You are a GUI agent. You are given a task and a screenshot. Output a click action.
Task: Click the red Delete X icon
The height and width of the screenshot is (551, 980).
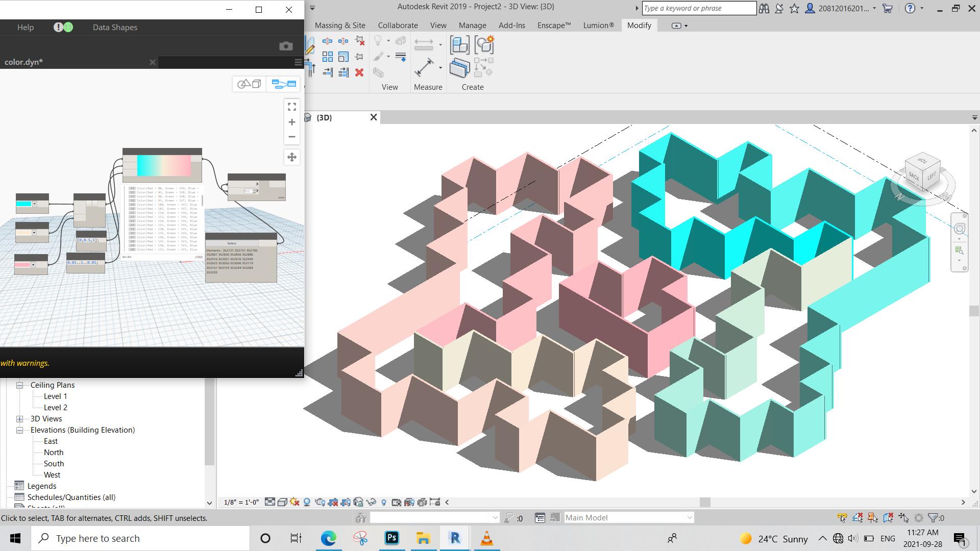click(x=359, y=72)
